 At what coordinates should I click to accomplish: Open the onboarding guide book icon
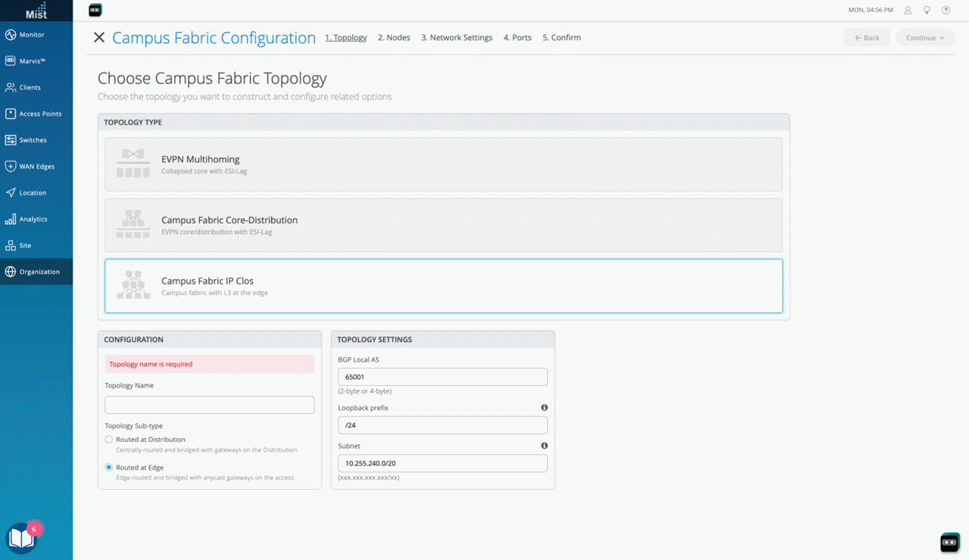[20, 538]
